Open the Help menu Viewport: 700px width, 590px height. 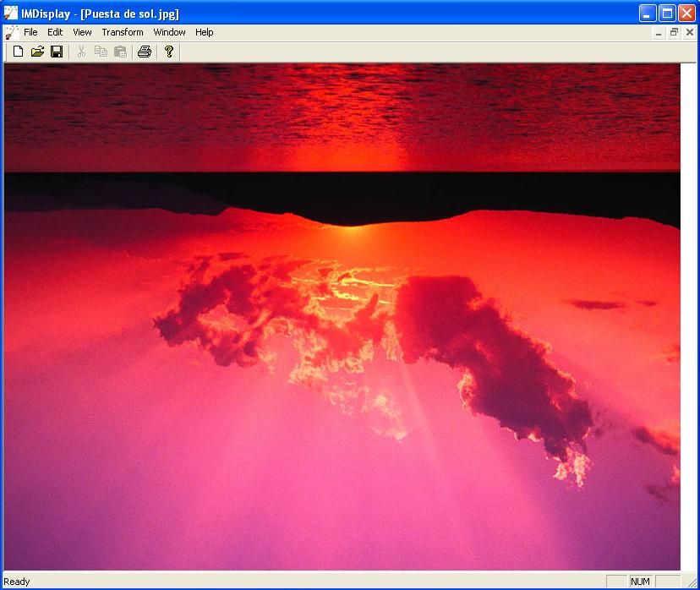[204, 32]
